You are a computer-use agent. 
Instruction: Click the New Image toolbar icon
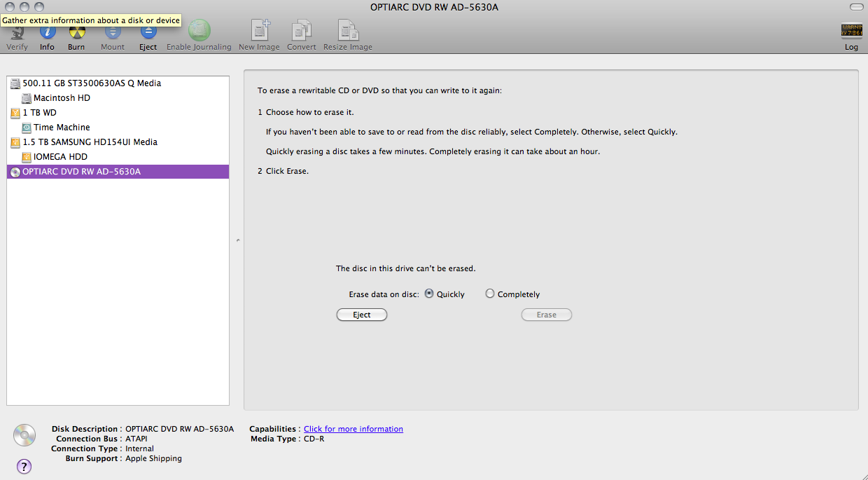(x=260, y=30)
